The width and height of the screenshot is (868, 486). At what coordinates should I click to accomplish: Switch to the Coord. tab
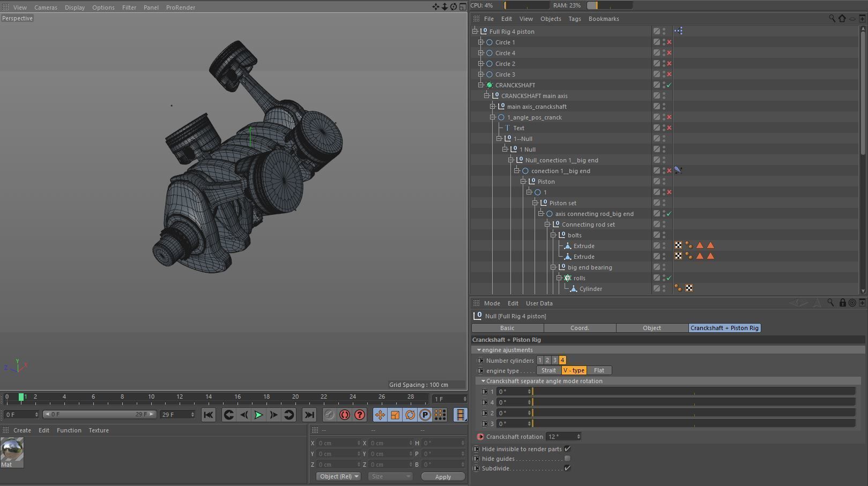[x=580, y=328]
